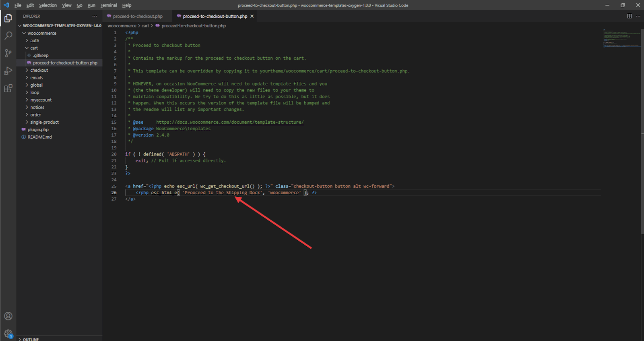
Task: Click the 'ABSPATH' string on line 20
Action: point(178,154)
